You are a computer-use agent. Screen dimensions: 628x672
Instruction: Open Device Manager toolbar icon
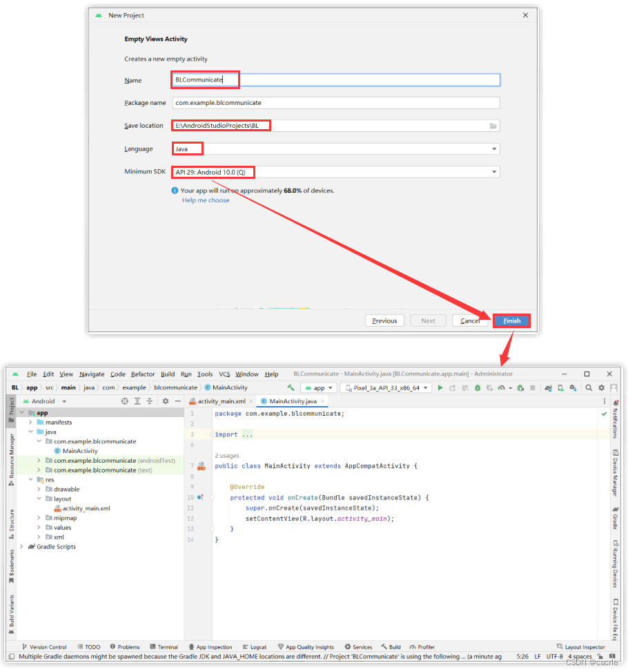560,388
